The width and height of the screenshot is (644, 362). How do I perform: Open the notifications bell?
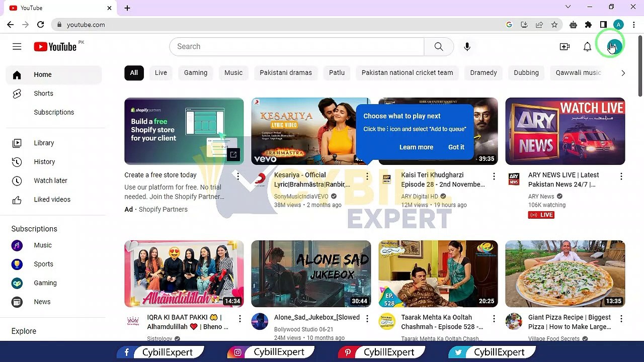587,47
